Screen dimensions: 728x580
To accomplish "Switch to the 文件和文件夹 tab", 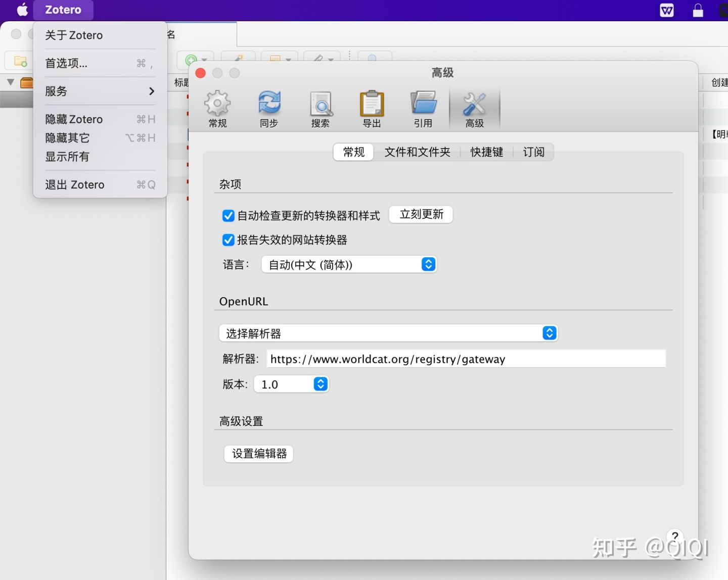I will click(417, 152).
